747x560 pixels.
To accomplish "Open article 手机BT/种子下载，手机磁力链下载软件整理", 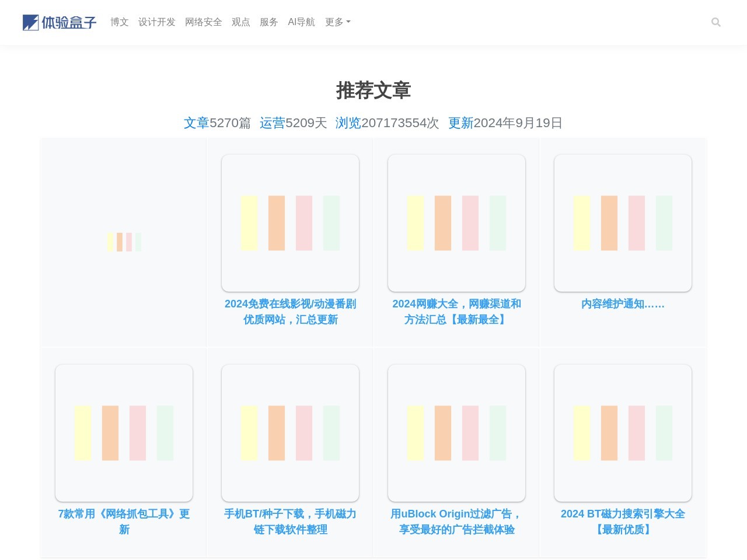I will [290, 521].
